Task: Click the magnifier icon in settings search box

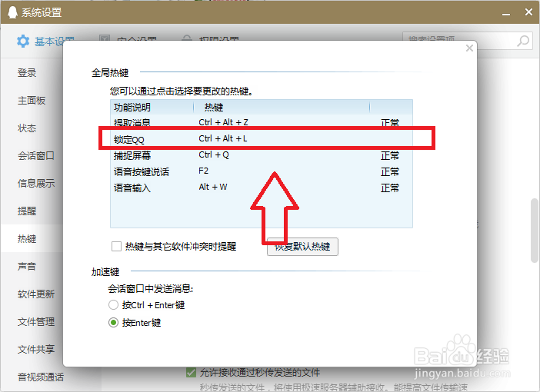Action: (523, 41)
